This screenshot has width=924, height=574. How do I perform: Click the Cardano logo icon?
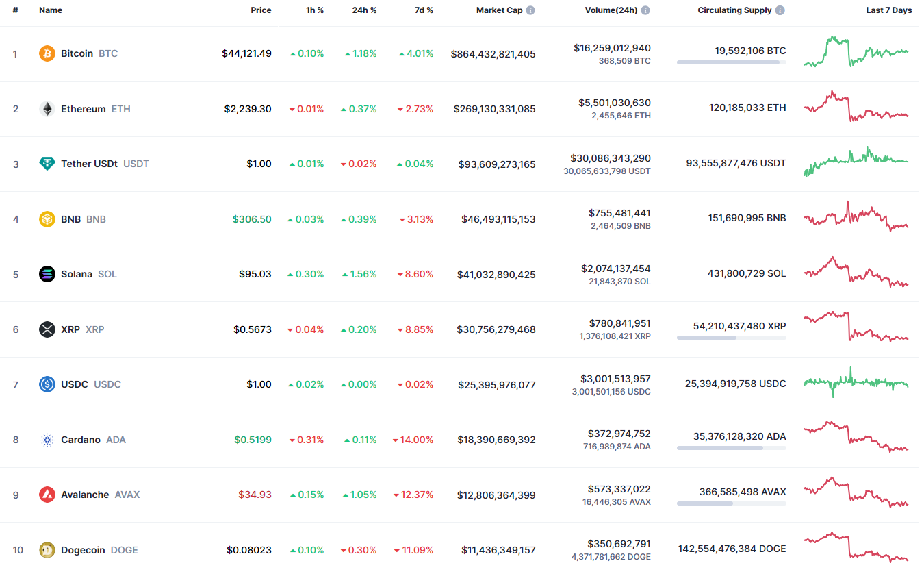click(x=47, y=440)
